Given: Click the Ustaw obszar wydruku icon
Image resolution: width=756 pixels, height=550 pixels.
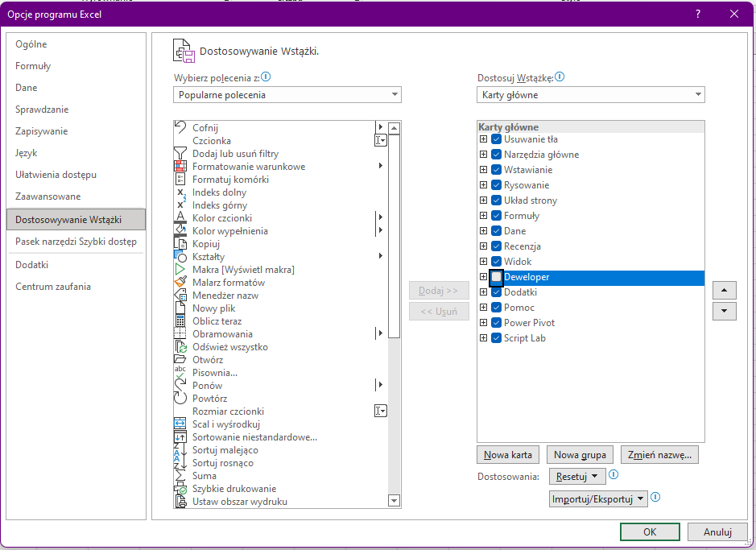Looking at the screenshot, I should click(x=180, y=502).
